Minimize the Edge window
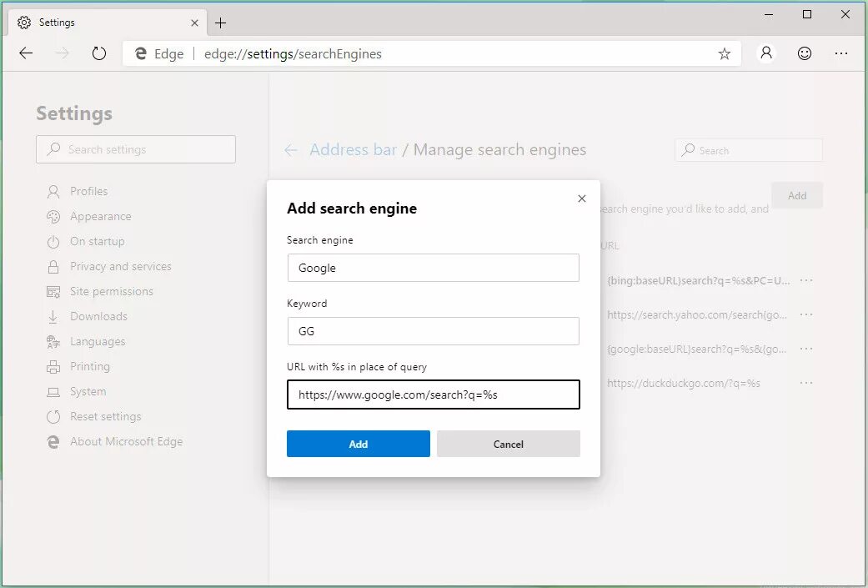 pos(769,14)
